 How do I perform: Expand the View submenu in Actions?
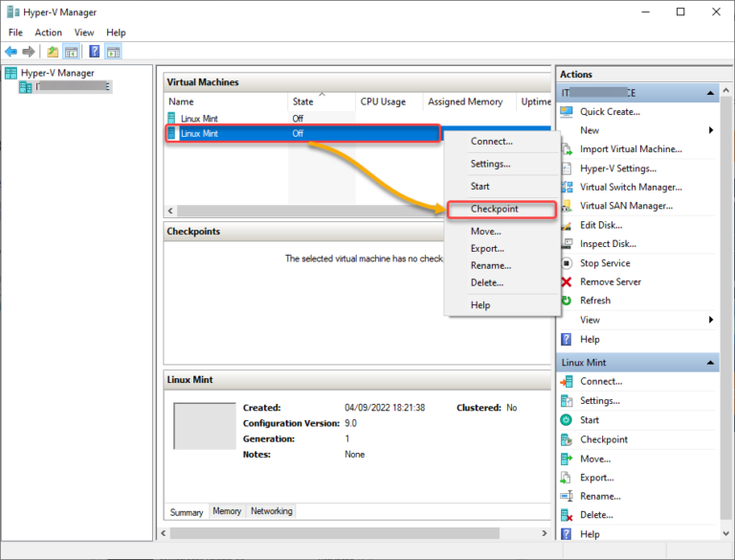[x=711, y=320]
